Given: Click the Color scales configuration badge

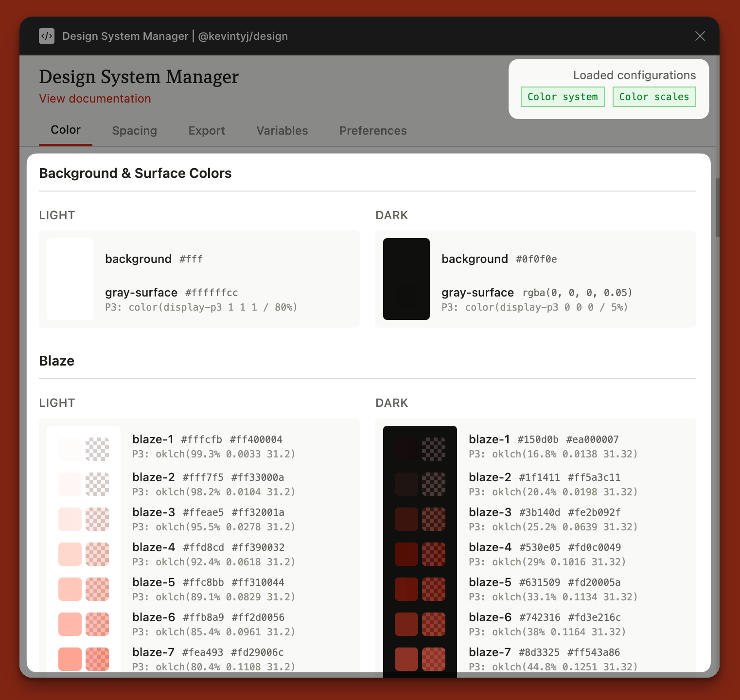Looking at the screenshot, I should click(x=654, y=97).
